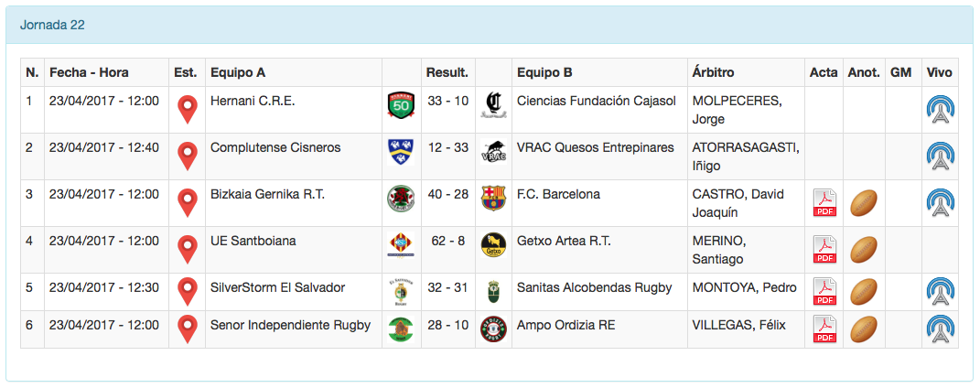Click the rugby ball icon for UE Santboiana match
980x388 pixels.
pos(865,250)
